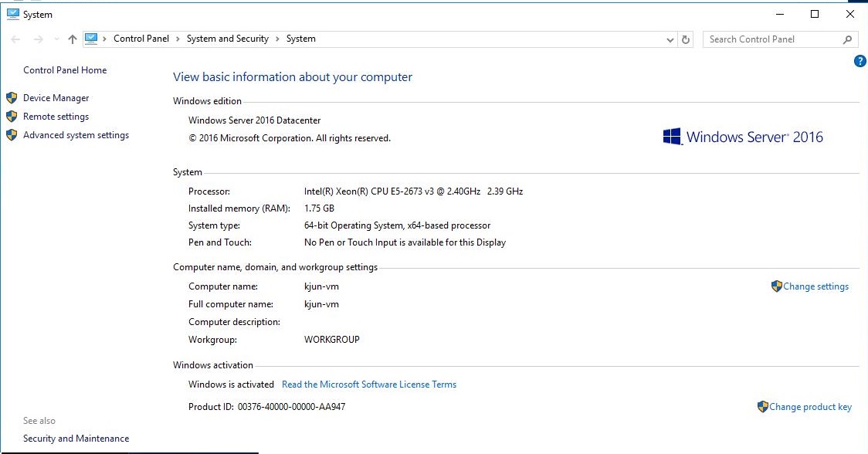Select the System breadcrumb

point(301,39)
